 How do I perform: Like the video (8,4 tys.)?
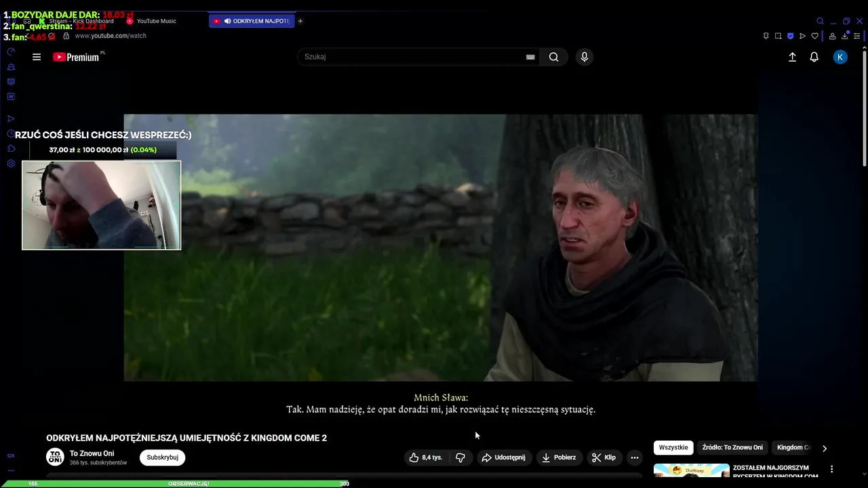pyautogui.click(x=426, y=457)
